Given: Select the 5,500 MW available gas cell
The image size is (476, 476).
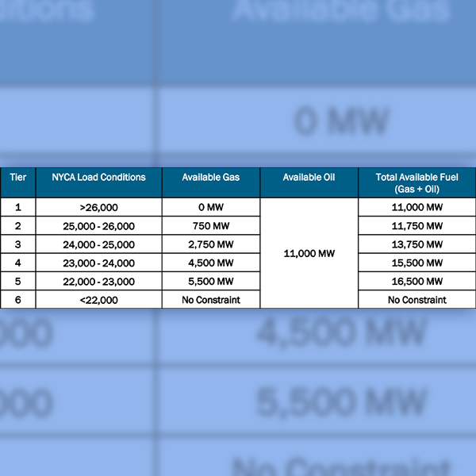Looking at the screenshot, I should (x=210, y=282).
